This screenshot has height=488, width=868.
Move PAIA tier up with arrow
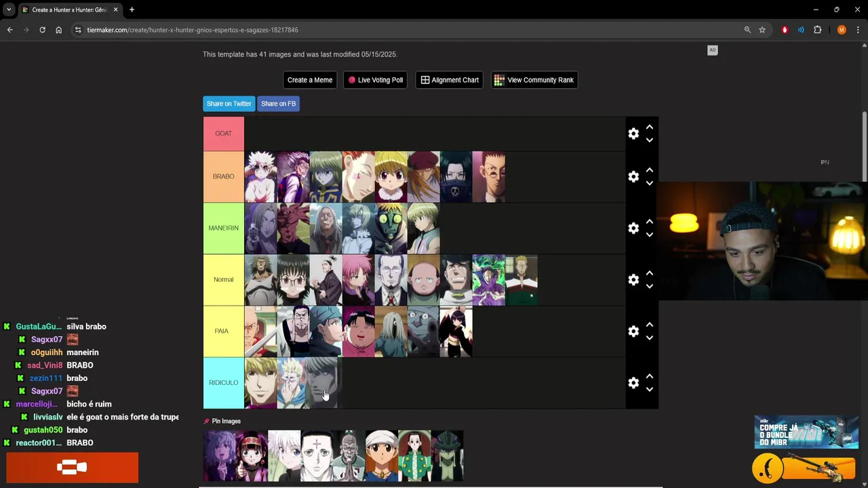(650, 325)
